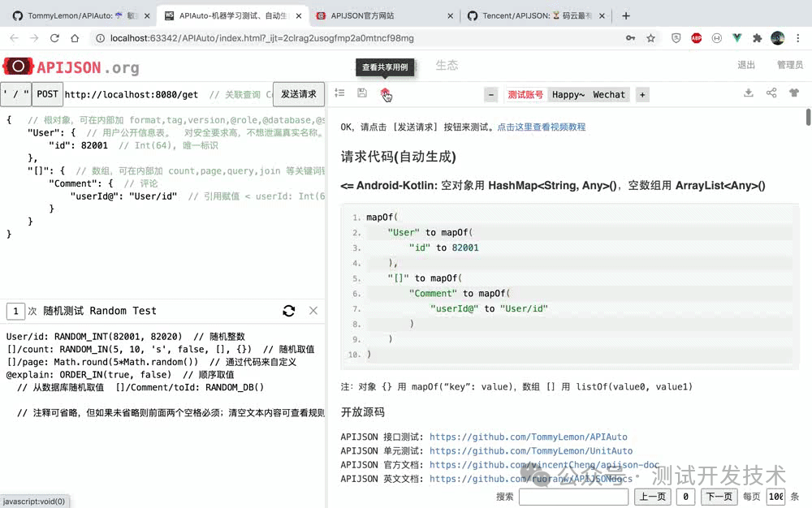812x508 pixels.
Task: Click the APIJSON.org logo
Action: pos(71,67)
